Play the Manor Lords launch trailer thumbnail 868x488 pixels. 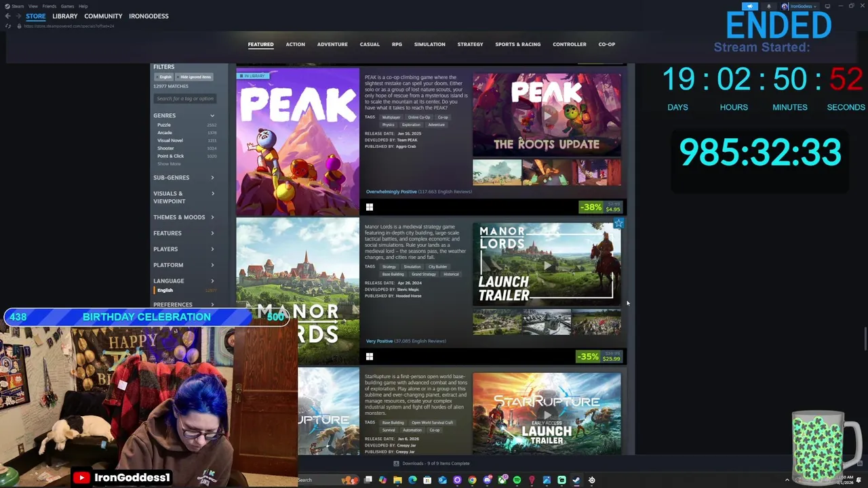point(547,264)
